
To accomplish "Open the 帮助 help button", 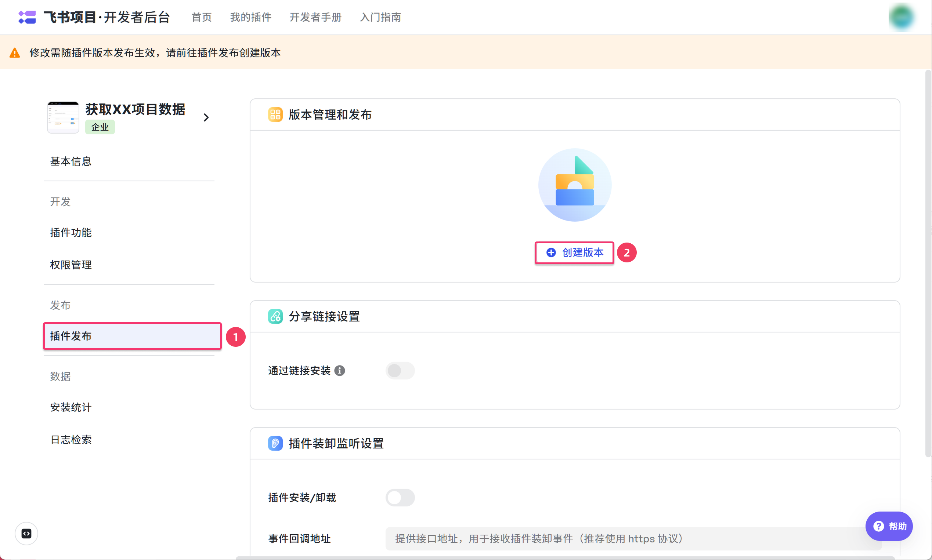I will click(889, 526).
